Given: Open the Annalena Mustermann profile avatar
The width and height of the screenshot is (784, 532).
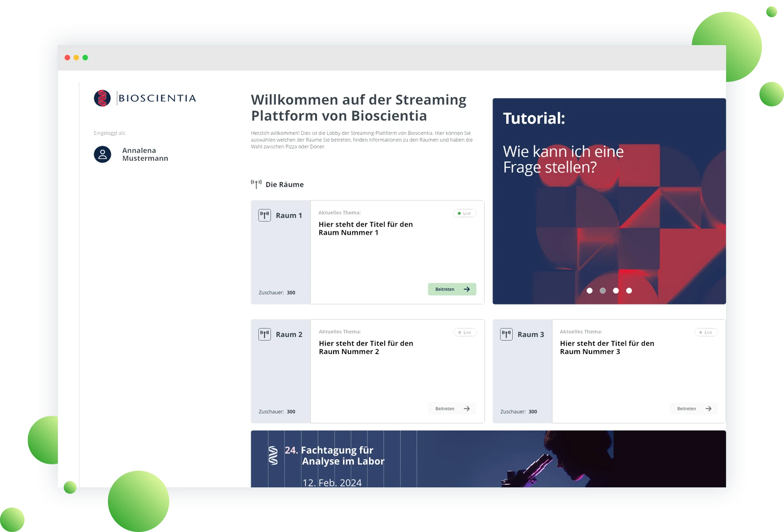Looking at the screenshot, I should (103, 154).
